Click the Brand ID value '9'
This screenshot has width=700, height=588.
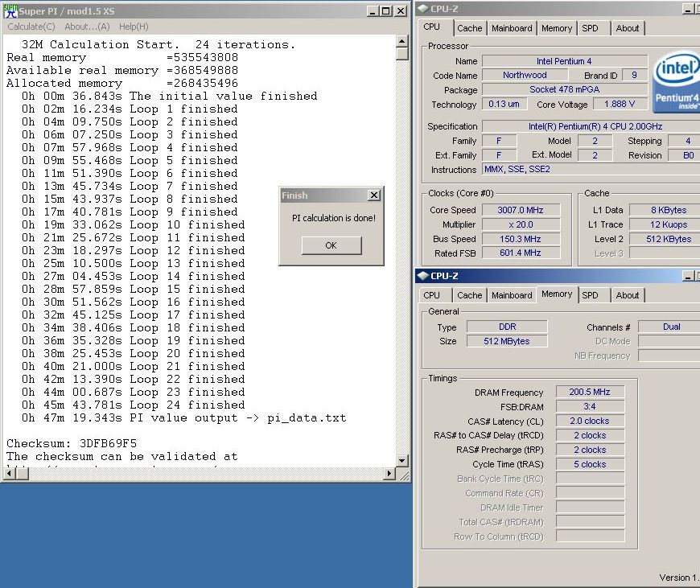[634, 75]
